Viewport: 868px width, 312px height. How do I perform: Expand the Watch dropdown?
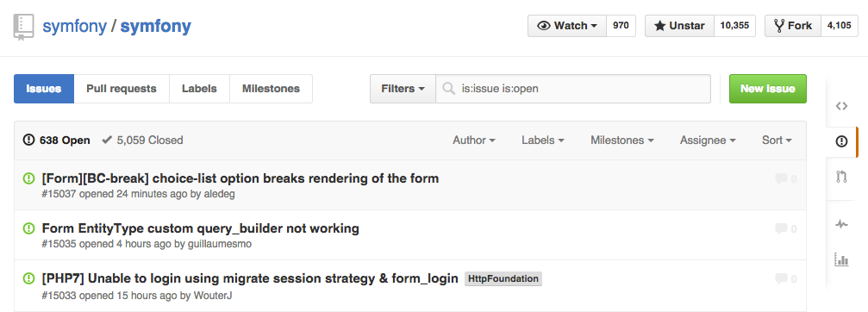click(567, 26)
